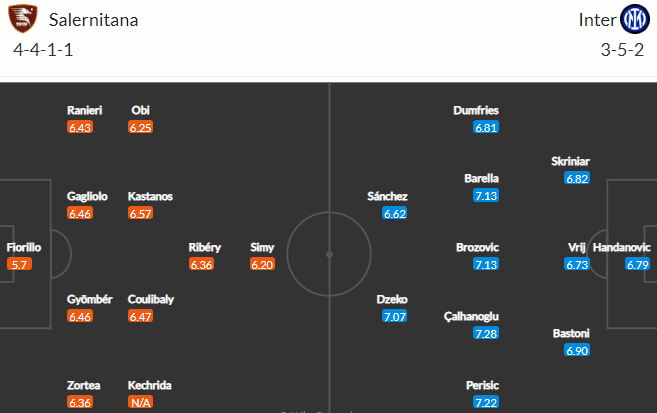Select player Coulibaly

pyautogui.click(x=150, y=299)
